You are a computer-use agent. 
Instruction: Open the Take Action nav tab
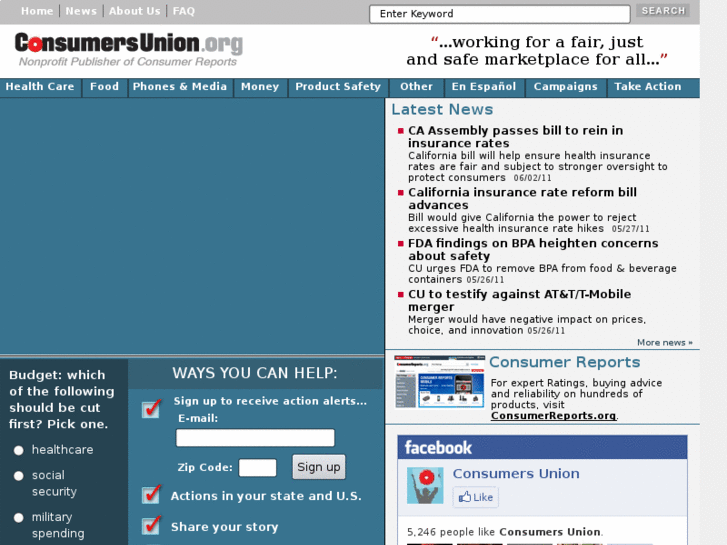click(x=648, y=87)
